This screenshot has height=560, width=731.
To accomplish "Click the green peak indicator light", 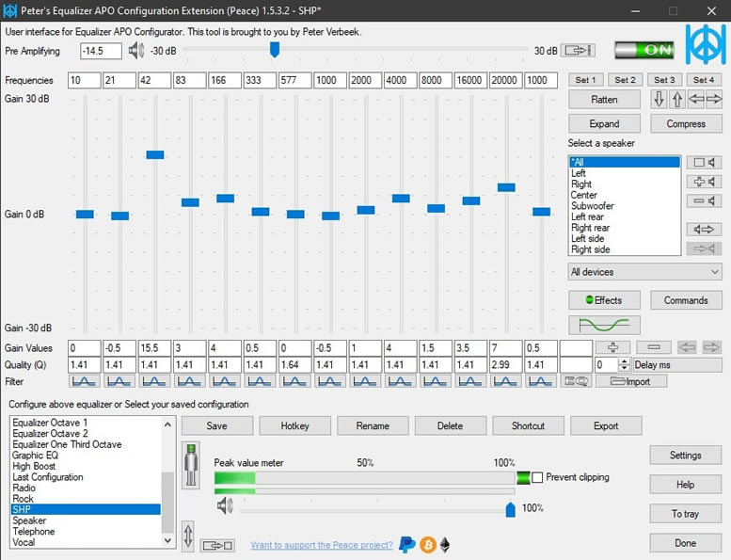I will point(523,477).
